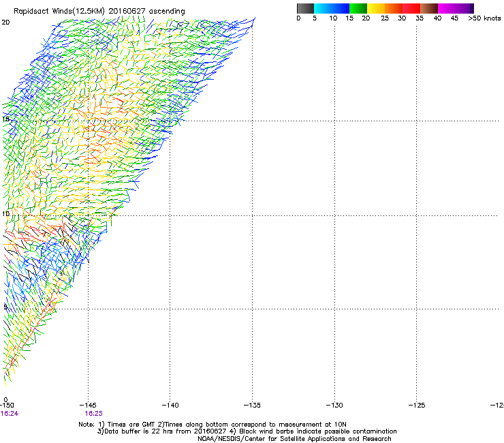
Task: Click the purple time stamp 16:24
Action: click(10, 414)
